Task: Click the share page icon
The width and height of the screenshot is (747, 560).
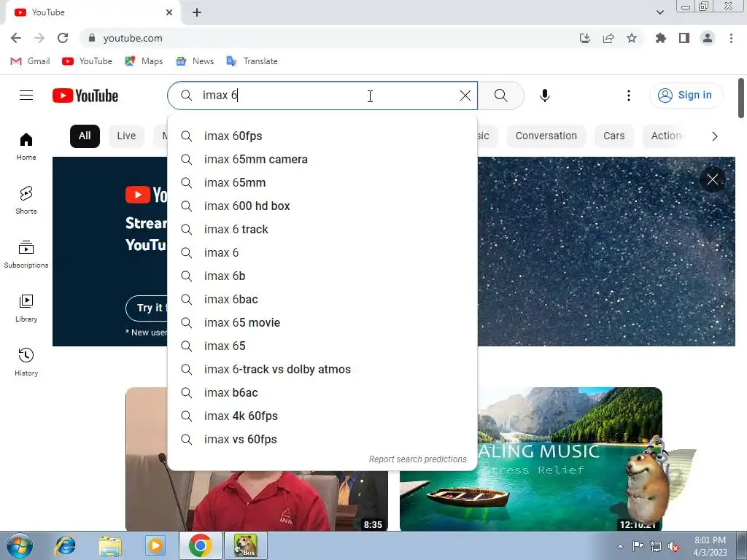Action: coord(608,38)
